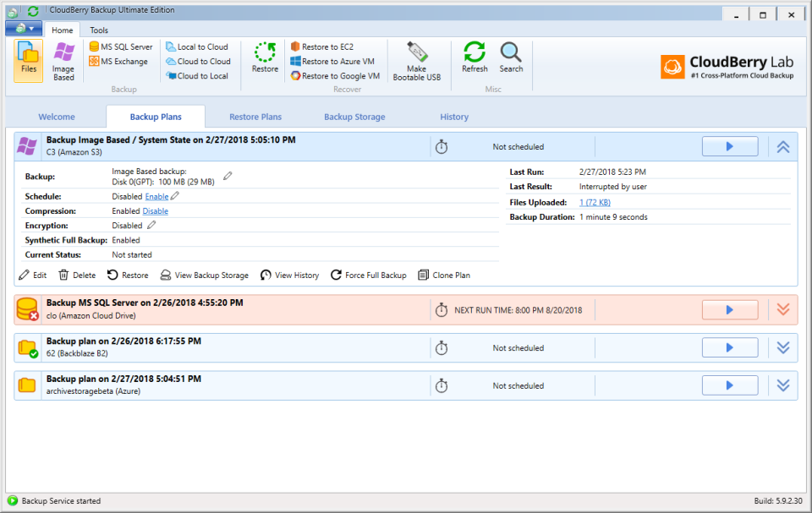This screenshot has width=812, height=513.
Task: Choose Cloud to Local backup
Action: click(x=197, y=75)
